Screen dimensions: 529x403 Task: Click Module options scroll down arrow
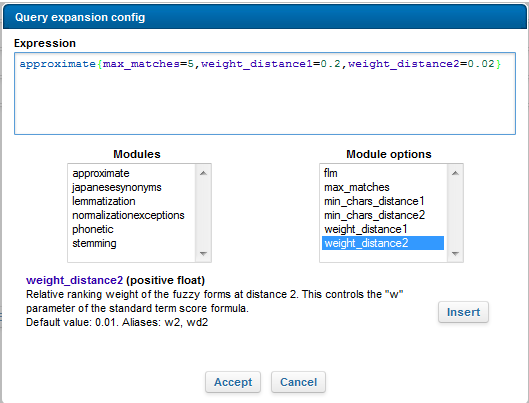click(455, 254)
